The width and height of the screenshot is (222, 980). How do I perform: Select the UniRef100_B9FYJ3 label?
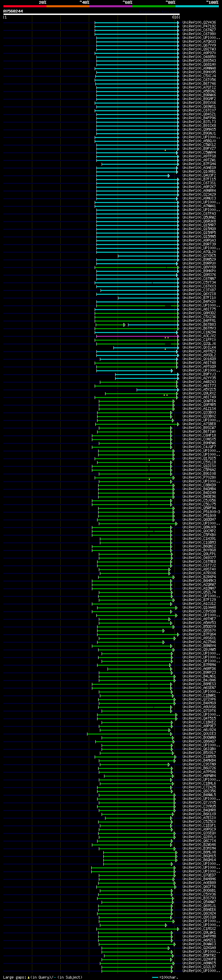click(199, 374)
